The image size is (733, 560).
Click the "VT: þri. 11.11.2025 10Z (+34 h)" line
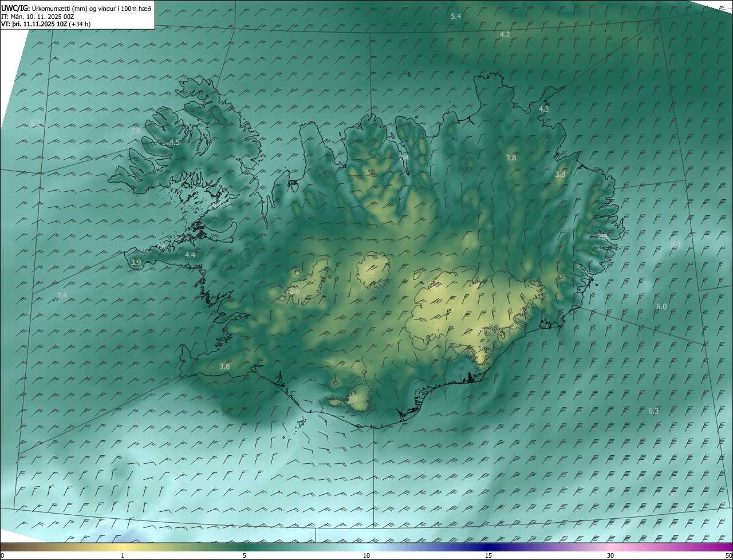pyautogui.click(x=46, y=24)
